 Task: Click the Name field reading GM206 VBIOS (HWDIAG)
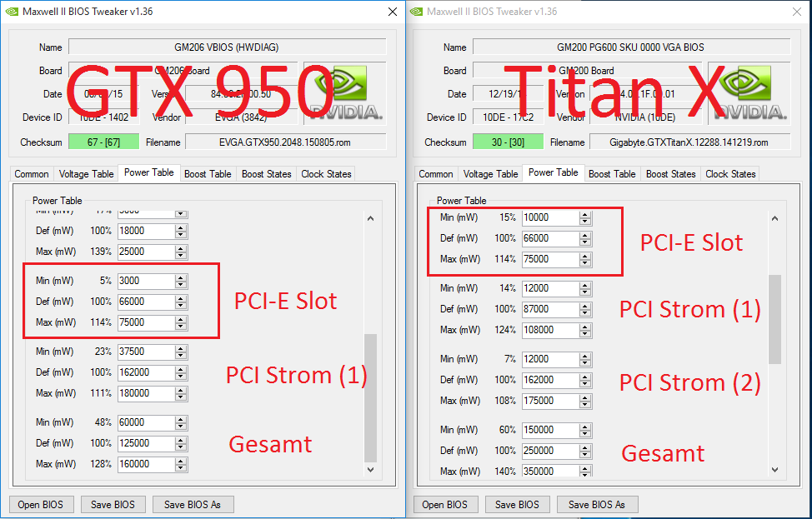click(228, 47)
